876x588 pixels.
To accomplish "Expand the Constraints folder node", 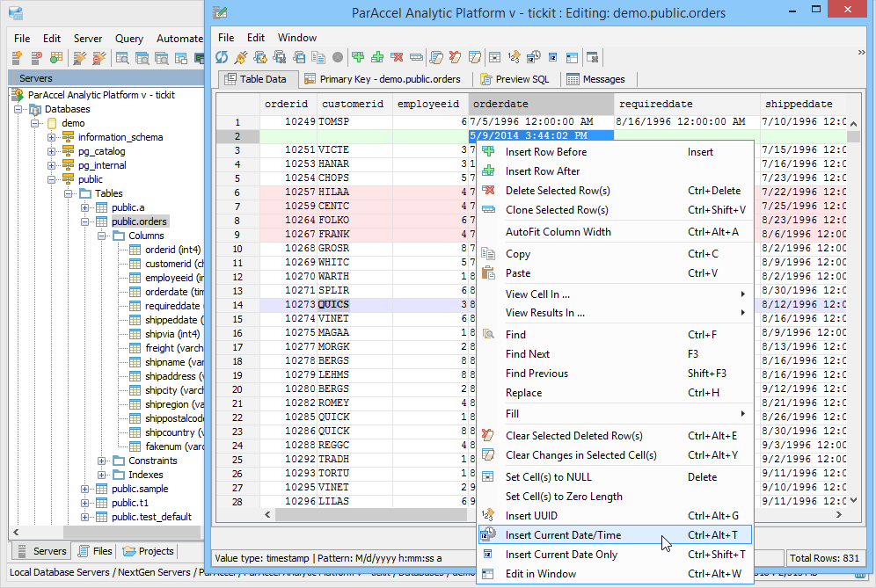I will pos(102,461).
